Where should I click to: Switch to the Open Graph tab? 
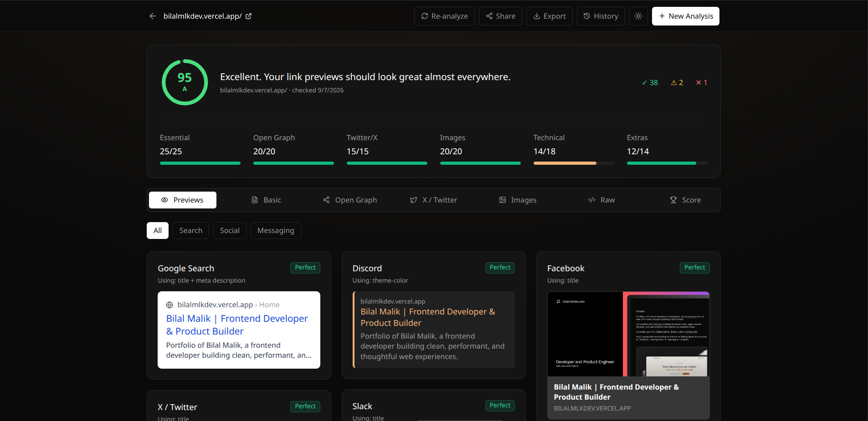350,200
